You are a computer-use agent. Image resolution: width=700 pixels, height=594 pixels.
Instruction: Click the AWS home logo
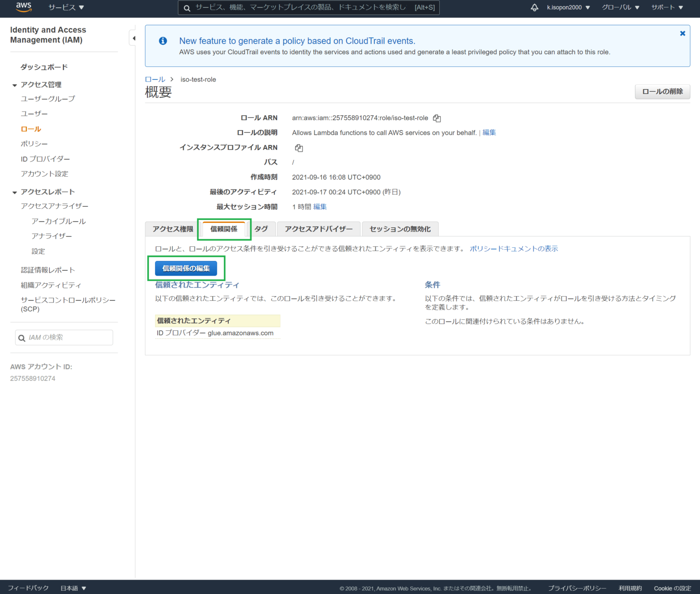pos(23,7)
